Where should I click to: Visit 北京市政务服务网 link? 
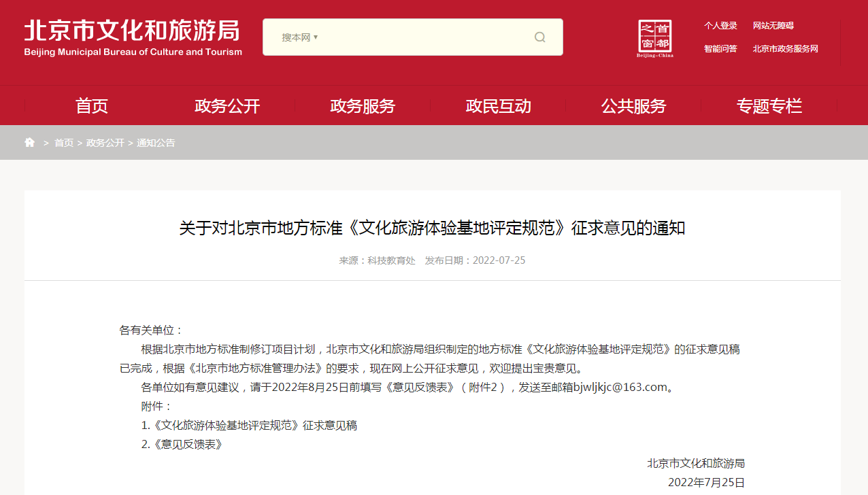coord(785,49)
